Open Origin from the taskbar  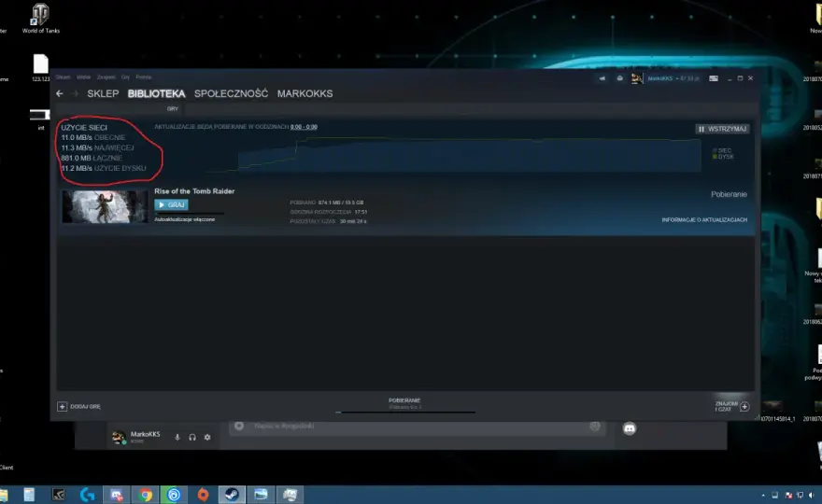click(203, 494)
